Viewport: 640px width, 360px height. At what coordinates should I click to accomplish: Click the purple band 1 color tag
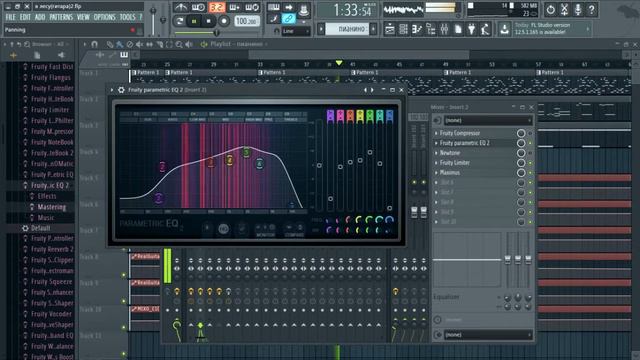(330, 116)
